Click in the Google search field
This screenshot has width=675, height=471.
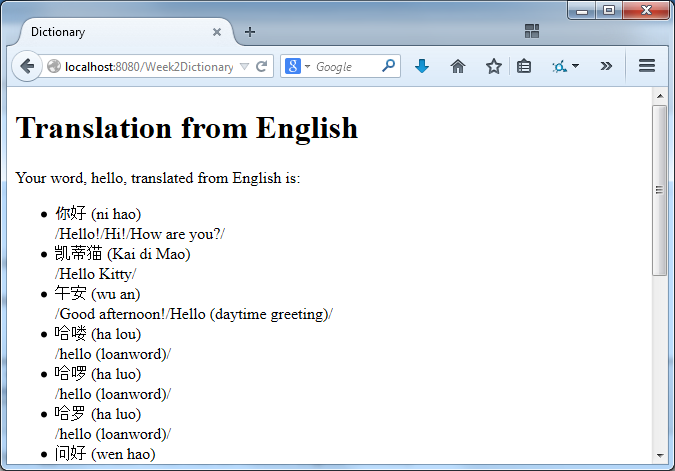(x=345, y=67)
